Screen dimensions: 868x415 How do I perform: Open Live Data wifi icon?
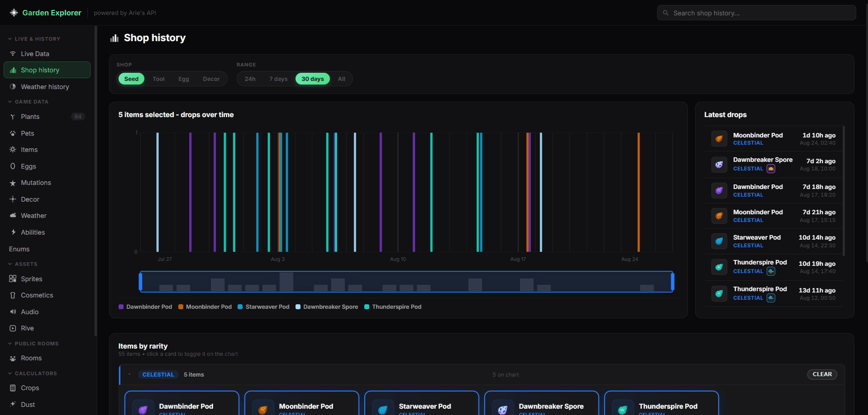13,54
